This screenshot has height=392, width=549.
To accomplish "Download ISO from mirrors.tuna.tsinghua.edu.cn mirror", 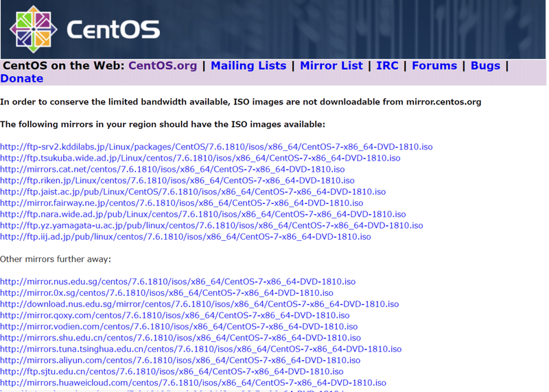I will coord(200,349).
